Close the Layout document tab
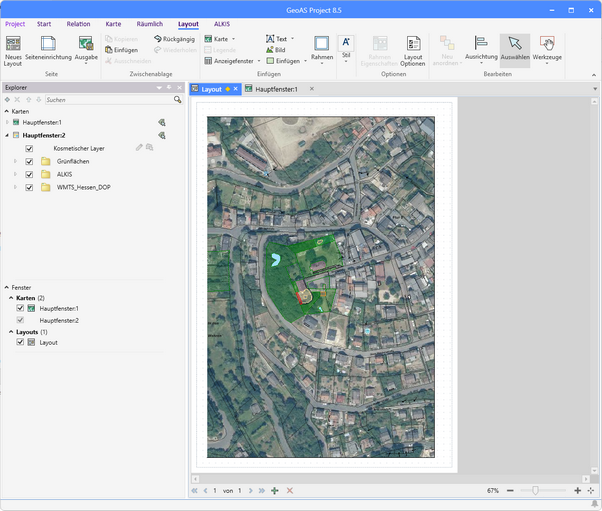The image size is (602, 511). (235, 89)
